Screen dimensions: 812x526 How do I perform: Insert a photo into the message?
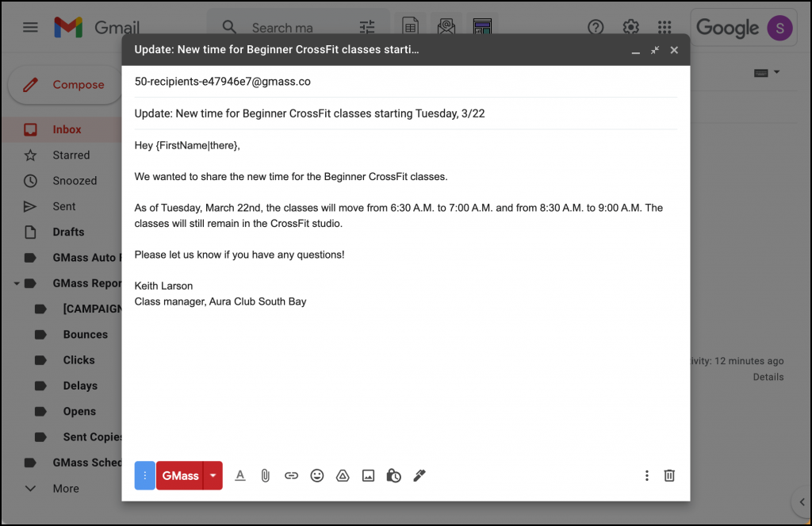[x=368, y=475]
